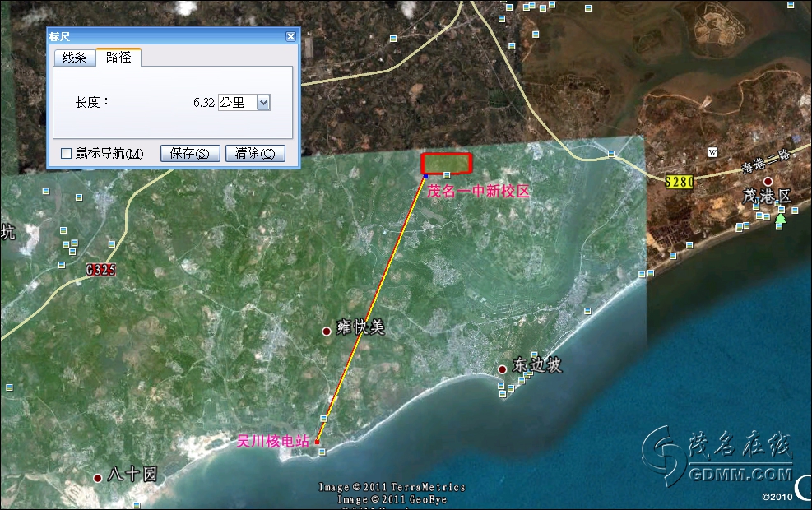This screenshot has height=510, width=812.
Task: Click the 茂名一中新校区 pink label
Action: click(477, 191)
